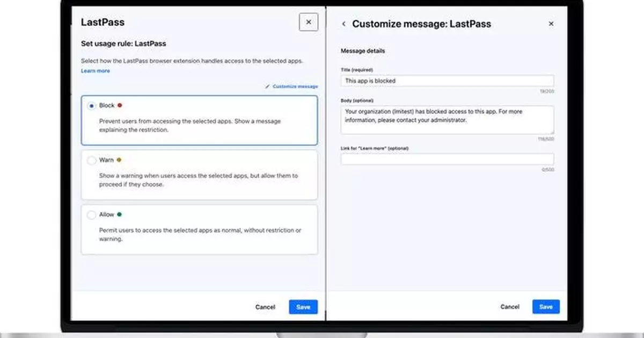Screen dimensions: 644x338
Task: Save the usage rule for LastPass
Action: pyautogui.click(x=303, y=307)
